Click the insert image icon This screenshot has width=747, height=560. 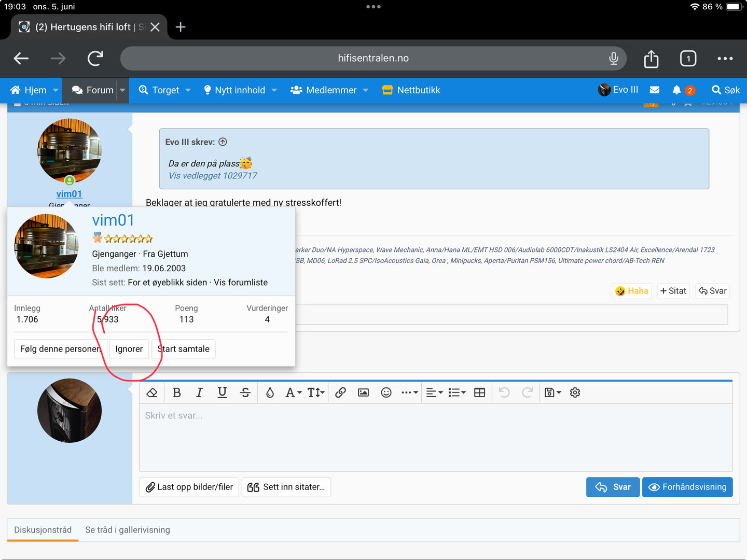pos(363,393)
